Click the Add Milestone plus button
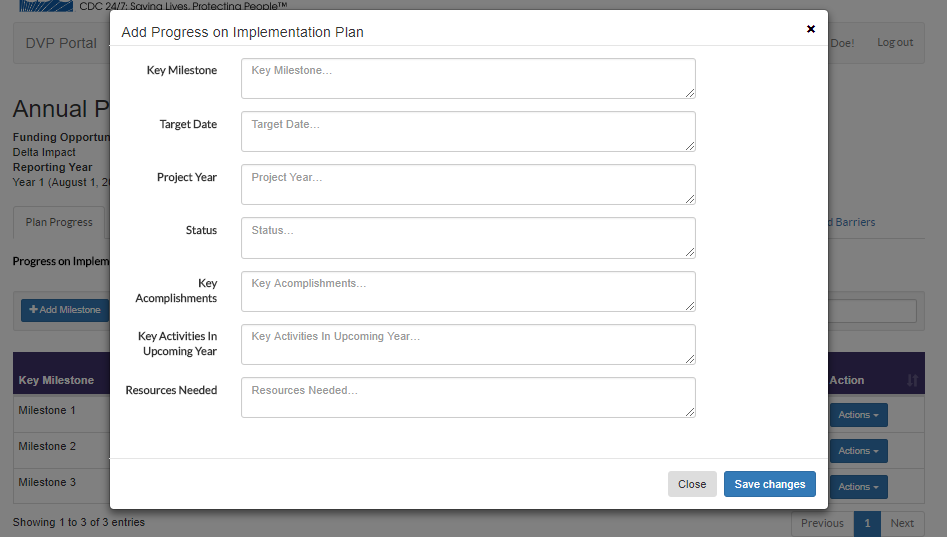The height and width of the screenshot is (537, 947). 65,310
